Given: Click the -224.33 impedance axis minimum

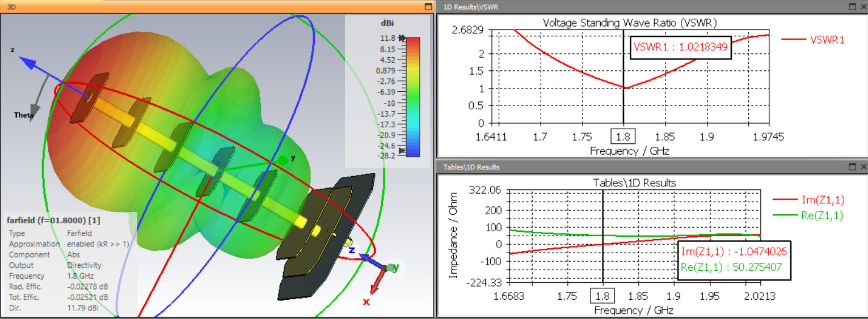Looking at the screenshot, I should (483, 283).
